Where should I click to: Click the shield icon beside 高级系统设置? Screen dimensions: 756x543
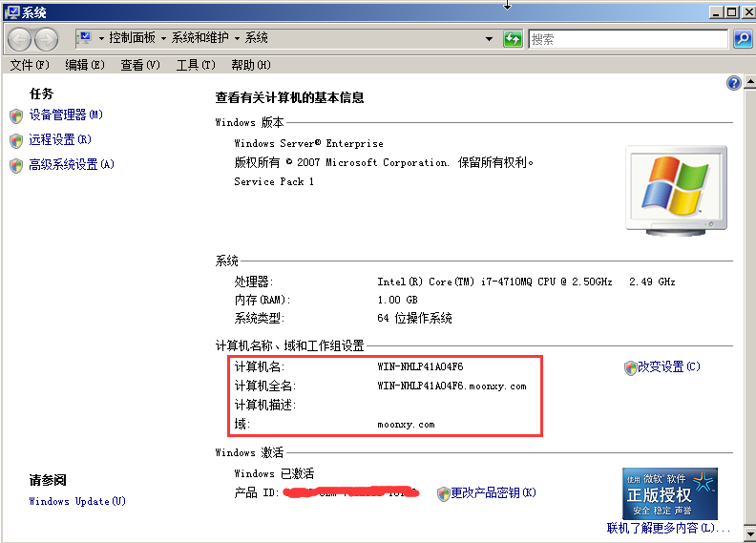pos(16,166)
